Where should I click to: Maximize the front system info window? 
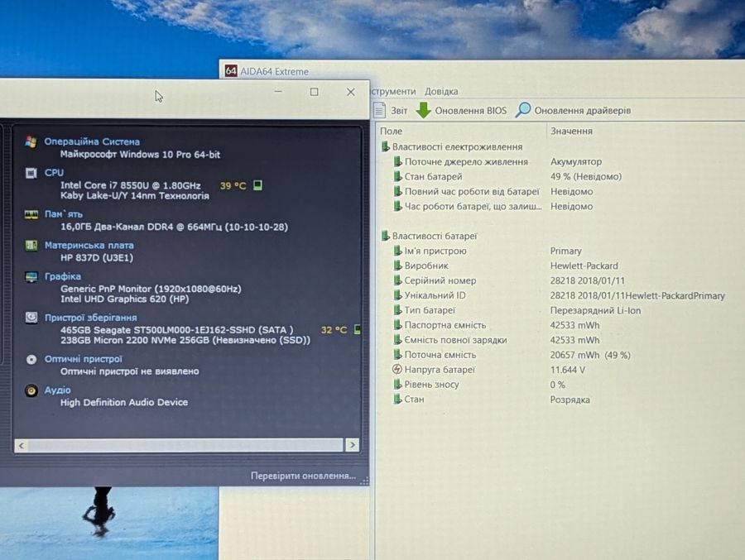coord(314,92)
